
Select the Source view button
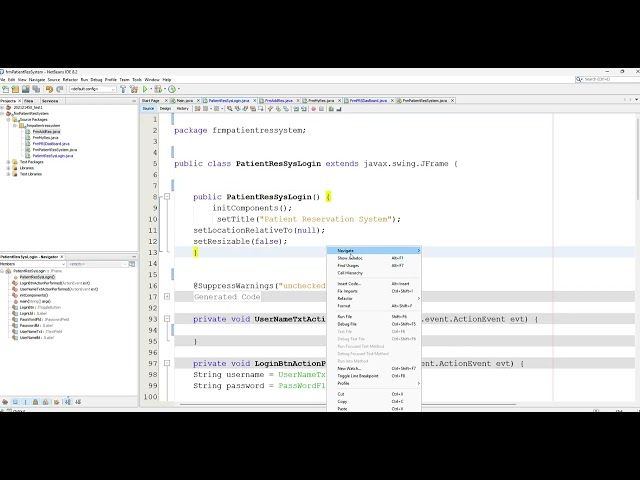148,109
